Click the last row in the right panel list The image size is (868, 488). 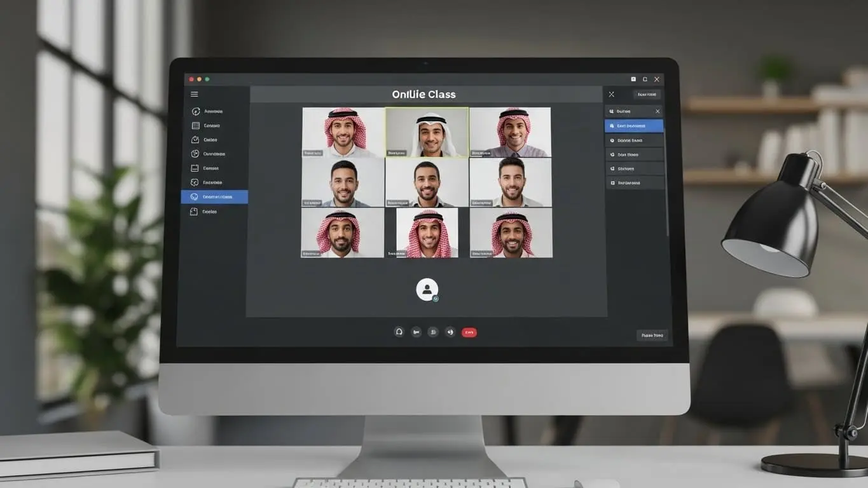pos(633,183)
